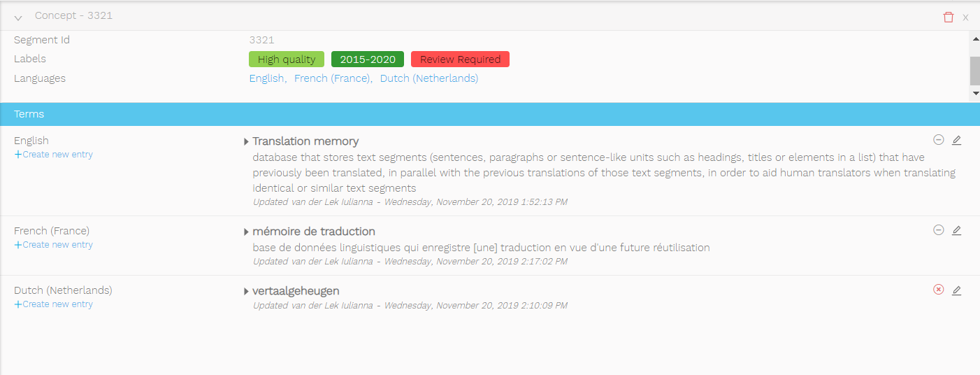
Task: Create new entry under Dutch (Netherlands)
Action: click(54, 304)
